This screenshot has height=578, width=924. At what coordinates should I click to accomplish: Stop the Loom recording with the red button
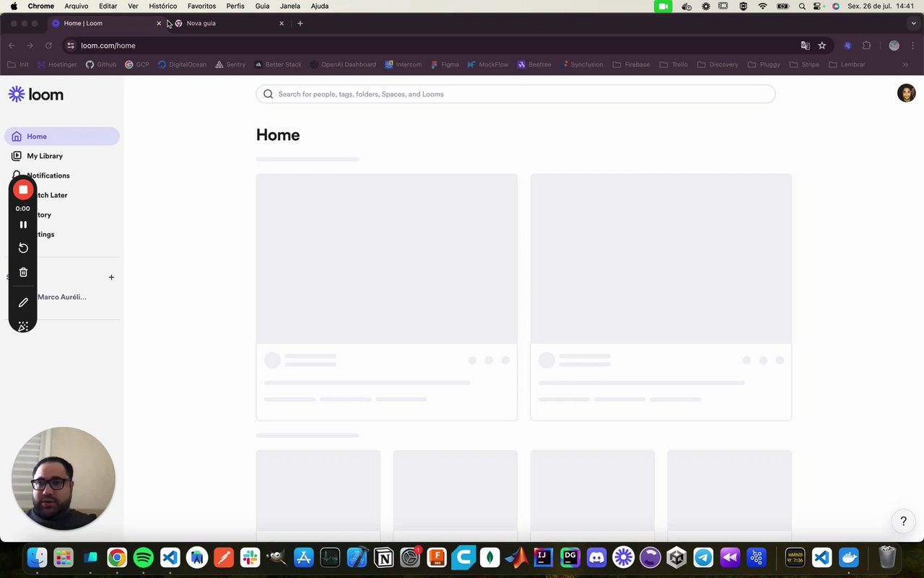[23, 190]
